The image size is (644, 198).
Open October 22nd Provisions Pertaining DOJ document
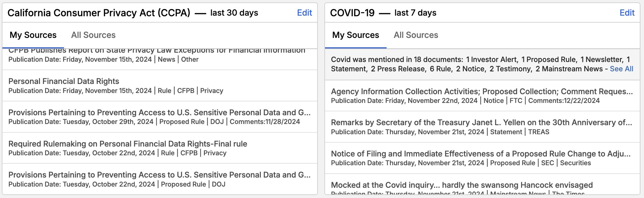click(x=159, y=175)
